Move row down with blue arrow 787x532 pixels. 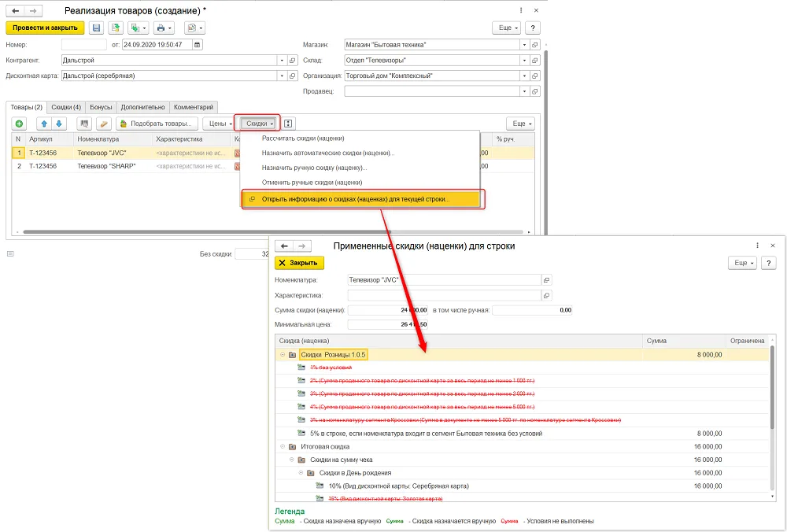pyautogui.click(x=59, y=124)
